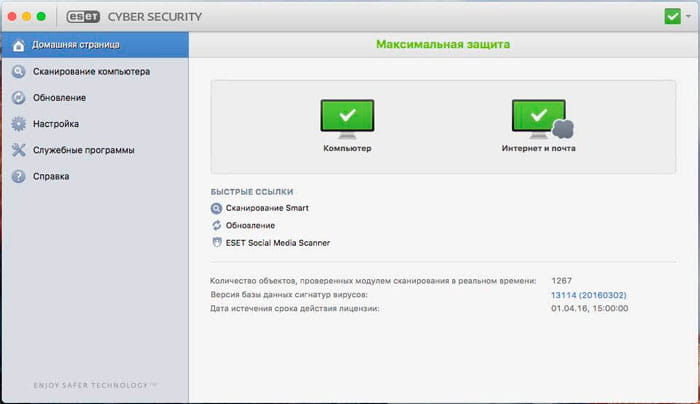The width and height of the screenshot is (700, 404).
Task: Open the Домашняя страница section
Action: point(95,45)
